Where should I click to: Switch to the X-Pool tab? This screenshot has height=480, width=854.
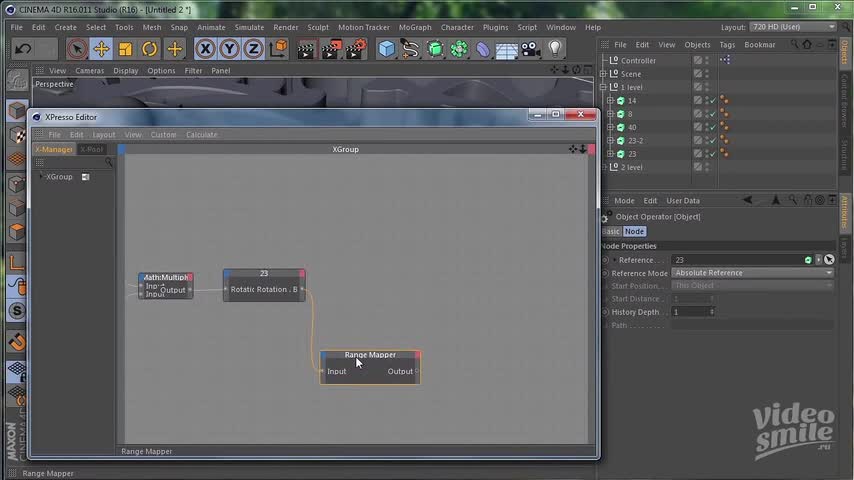[91, 149]
